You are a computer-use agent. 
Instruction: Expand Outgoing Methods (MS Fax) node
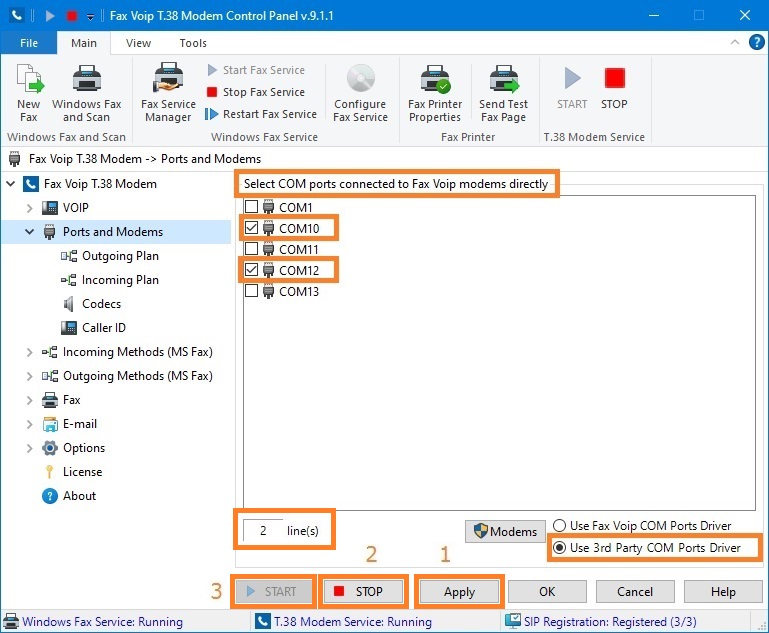click(x=29, y=376)
